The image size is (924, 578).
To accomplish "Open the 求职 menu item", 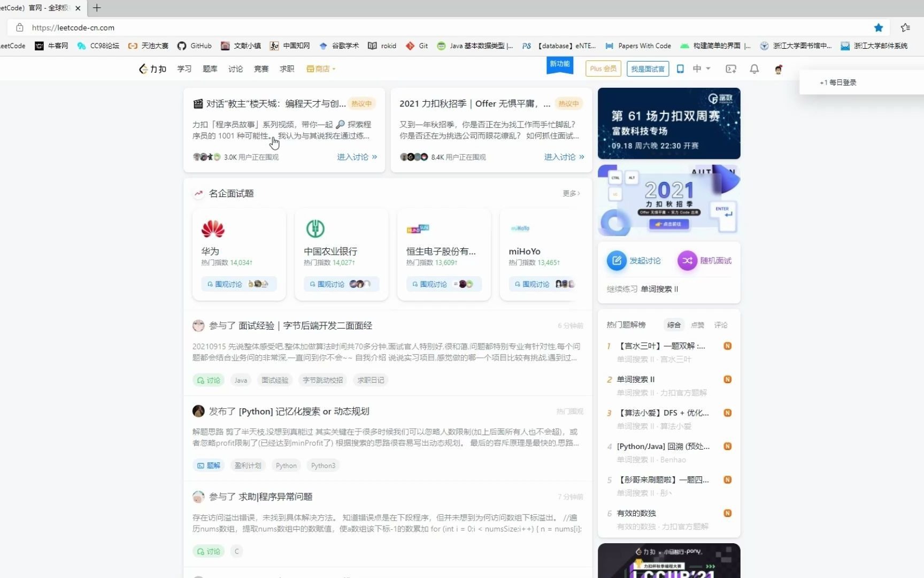I will pyautogui.click(x=287, y=69).
